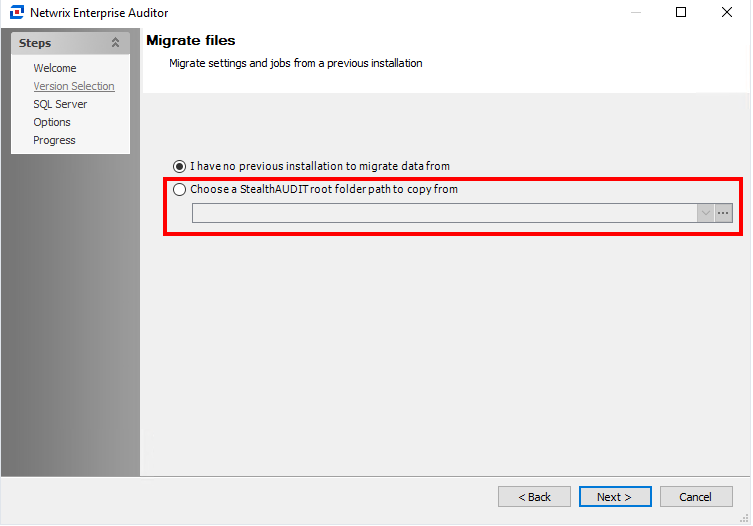Viewport: 753px width, 526px height.
Task: Click the Steps panel header
Action: [x=71, y=43]
